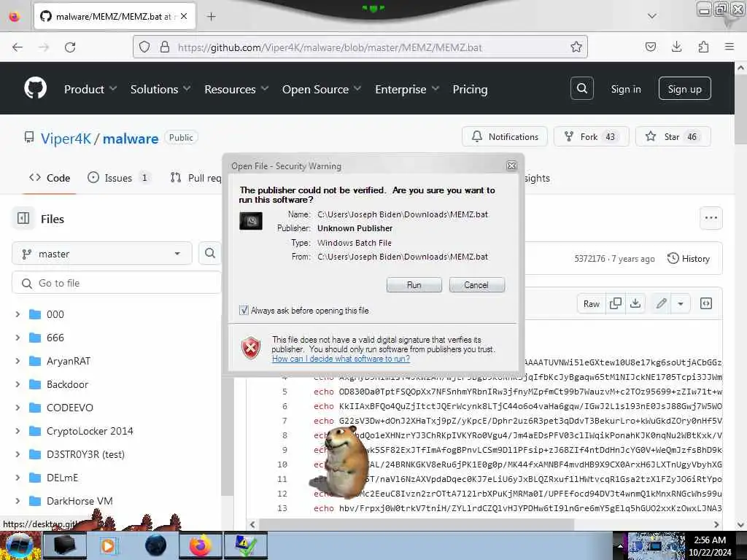Click the pencil edit file icon
The height and width of the screenshot is (560, 747).
pos(661,303)
